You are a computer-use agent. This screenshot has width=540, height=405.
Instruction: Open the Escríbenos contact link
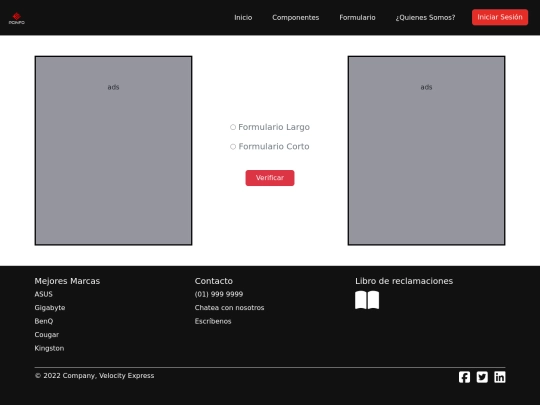[x=213, y=321]
